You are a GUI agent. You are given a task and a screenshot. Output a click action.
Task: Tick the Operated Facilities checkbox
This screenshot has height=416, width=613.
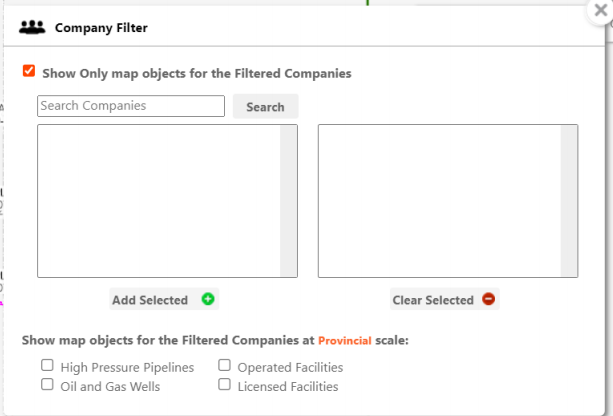click(225, 366)
